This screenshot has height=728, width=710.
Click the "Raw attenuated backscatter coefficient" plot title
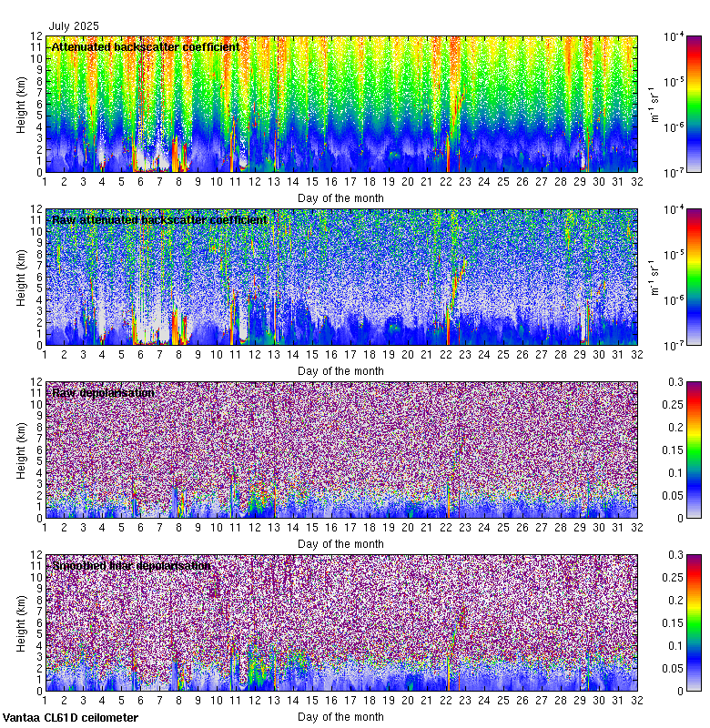(159, 219)
